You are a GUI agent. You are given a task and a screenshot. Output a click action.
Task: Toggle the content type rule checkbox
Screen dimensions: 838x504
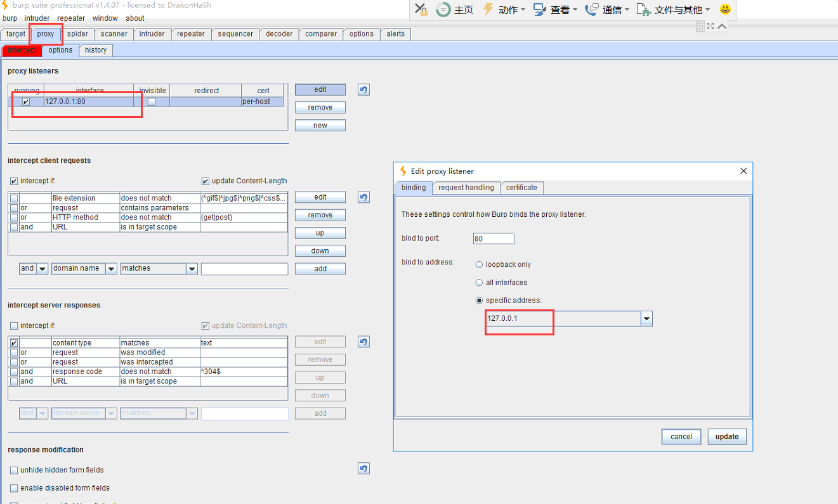(x=14, y=343)
